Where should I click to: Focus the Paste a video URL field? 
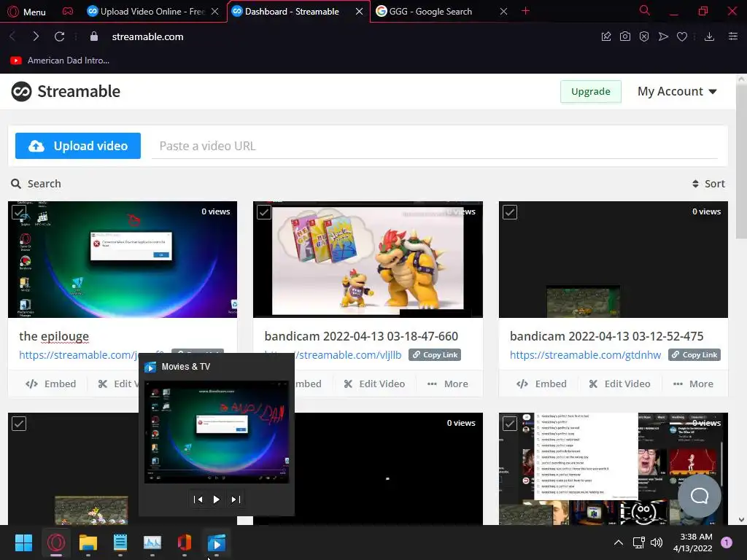435,146
